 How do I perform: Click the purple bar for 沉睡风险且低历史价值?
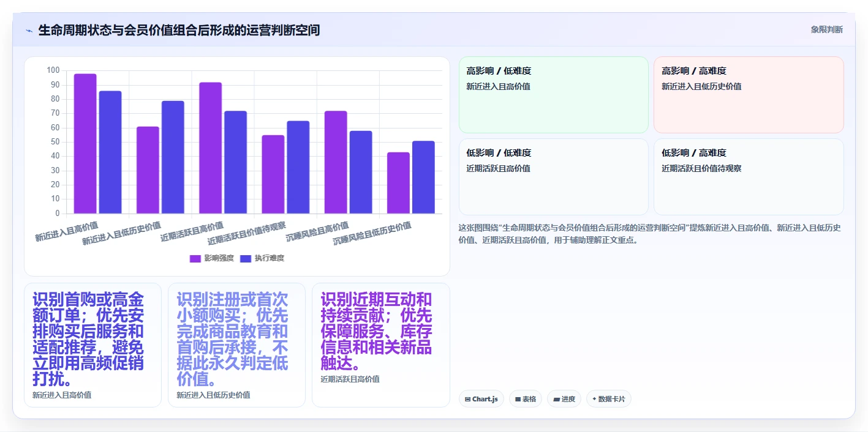coord(398,183)
